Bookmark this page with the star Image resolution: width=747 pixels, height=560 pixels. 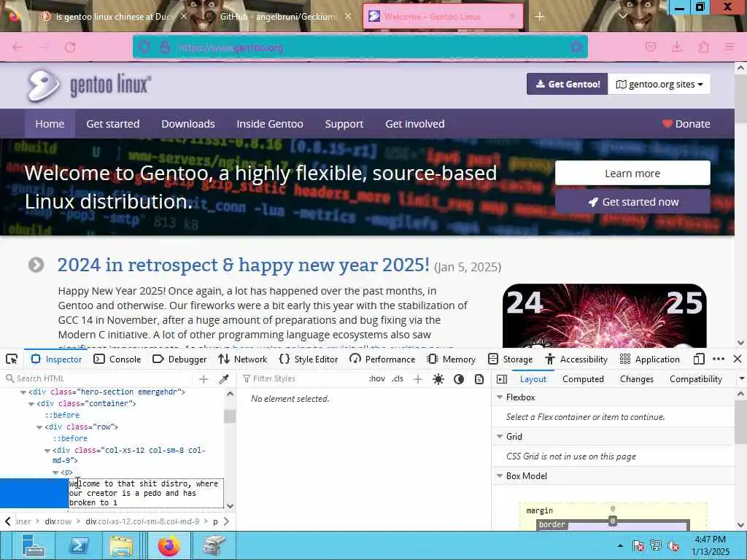576,47
